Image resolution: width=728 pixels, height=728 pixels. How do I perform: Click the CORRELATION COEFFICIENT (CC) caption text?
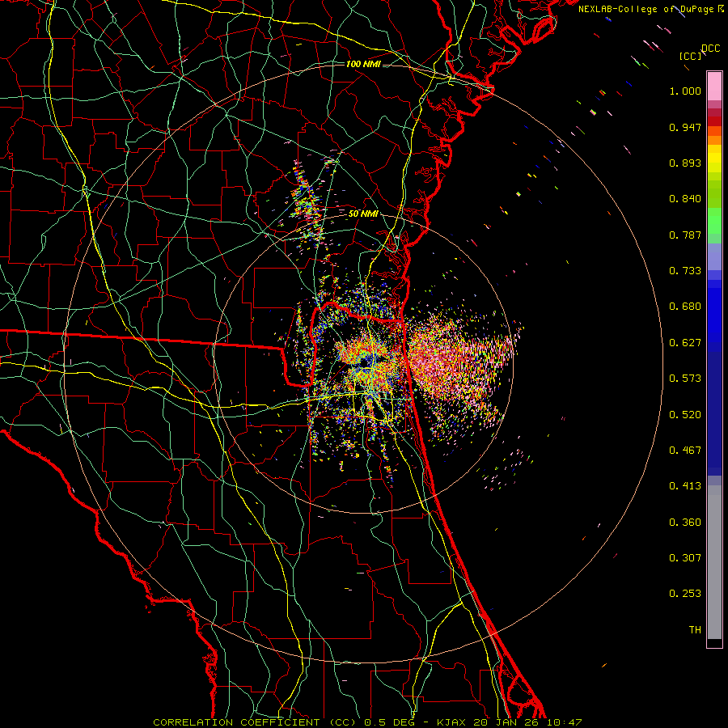click(x=255, y=722)
